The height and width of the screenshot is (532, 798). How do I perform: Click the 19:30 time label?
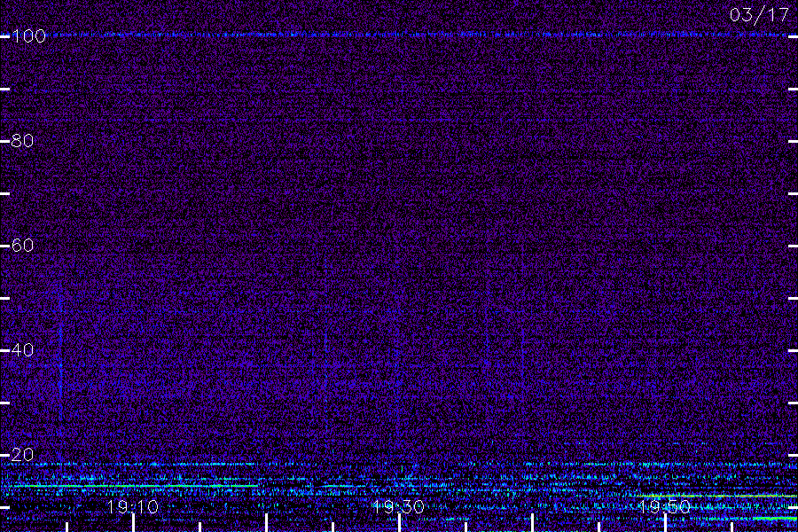point(398,507)
